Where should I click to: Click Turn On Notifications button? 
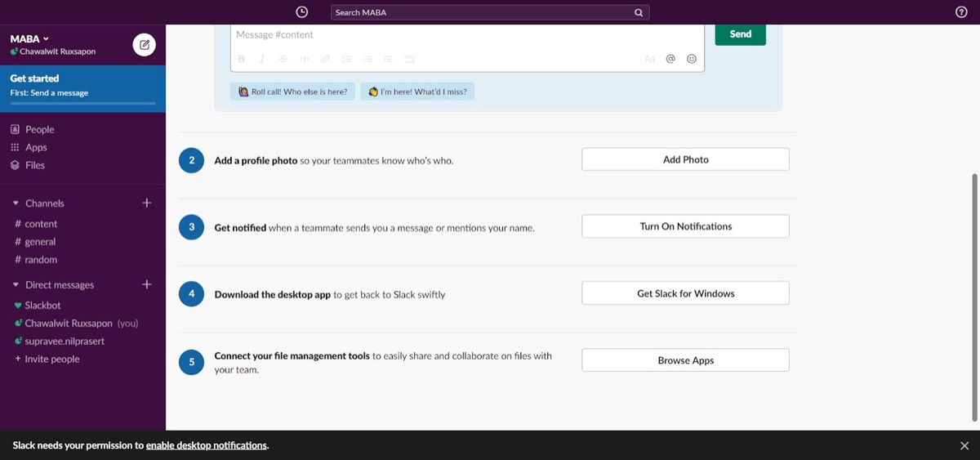pyautogui.click(x=685, y=226)
